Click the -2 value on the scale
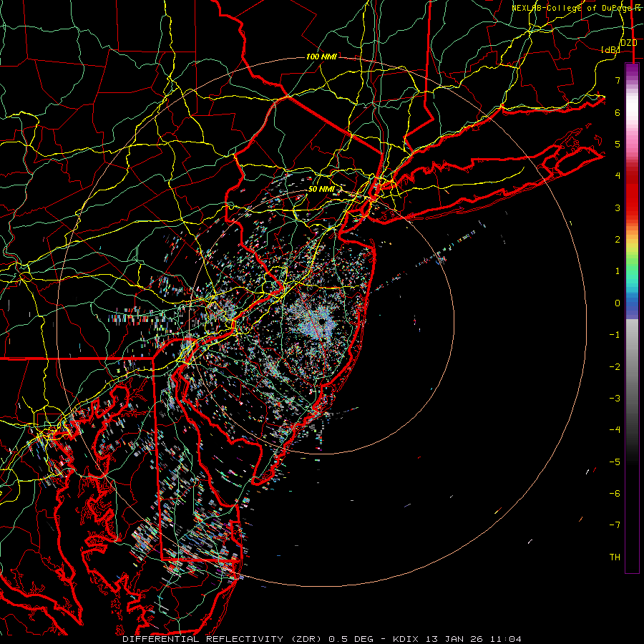 (x=615, y=367)
